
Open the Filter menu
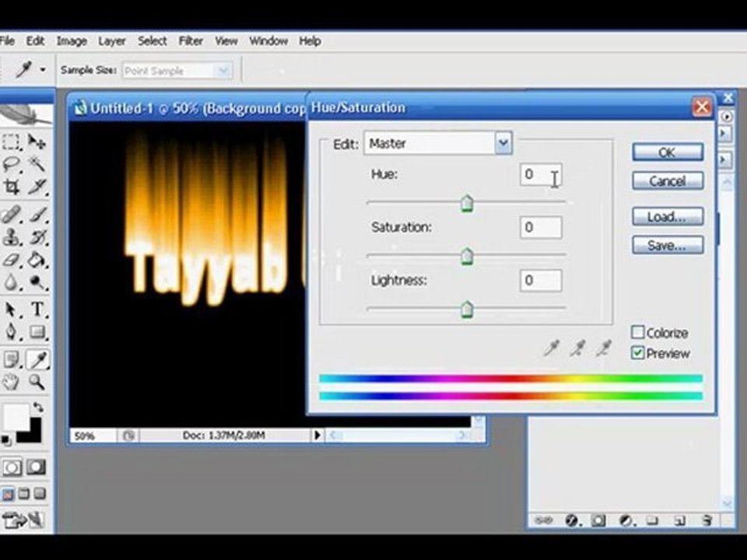click(191, 41)
